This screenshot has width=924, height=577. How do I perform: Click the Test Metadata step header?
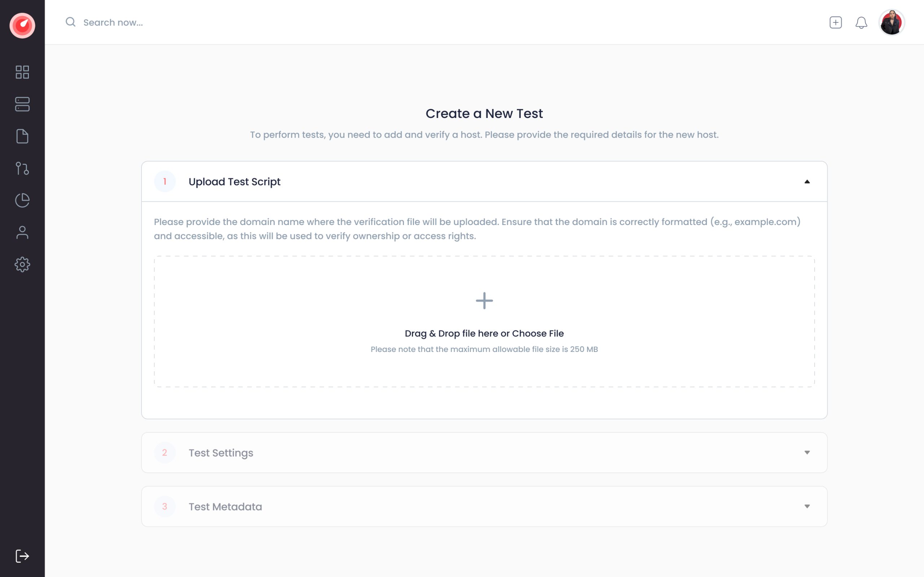pyautogui.click(x=225, y=506)
